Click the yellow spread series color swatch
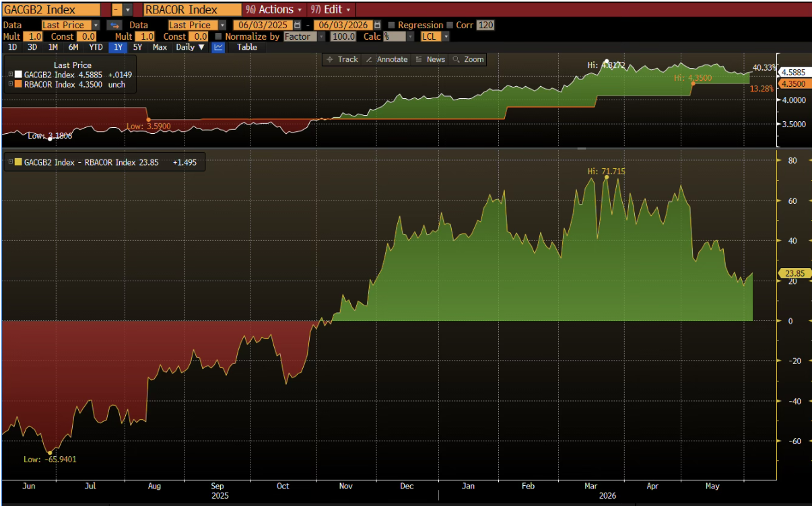The width and height of the screenshot is (812, 506). point(18,162)
